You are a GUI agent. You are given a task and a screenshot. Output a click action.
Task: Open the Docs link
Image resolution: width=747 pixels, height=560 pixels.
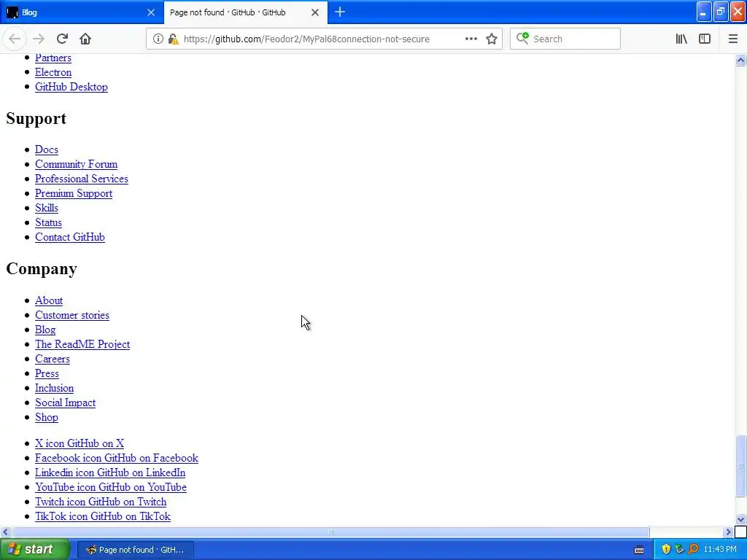coord(47,149)
